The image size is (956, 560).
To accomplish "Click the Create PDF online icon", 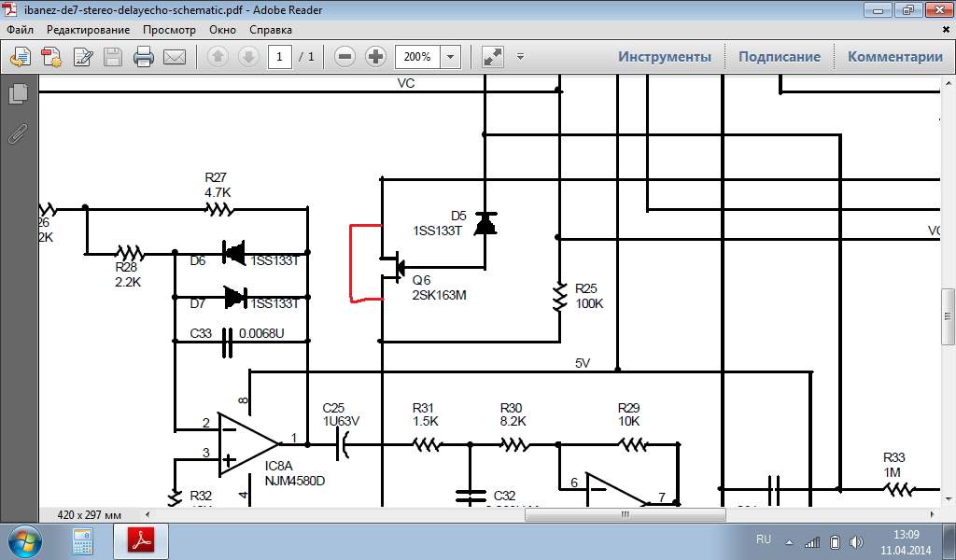I will click(50, 57).
